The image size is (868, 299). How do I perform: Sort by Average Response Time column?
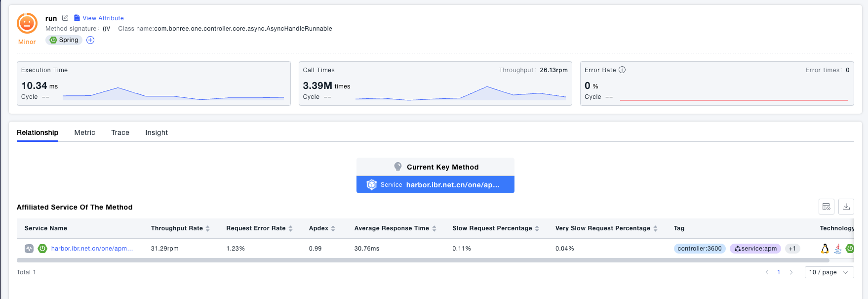tap(434, 228)
